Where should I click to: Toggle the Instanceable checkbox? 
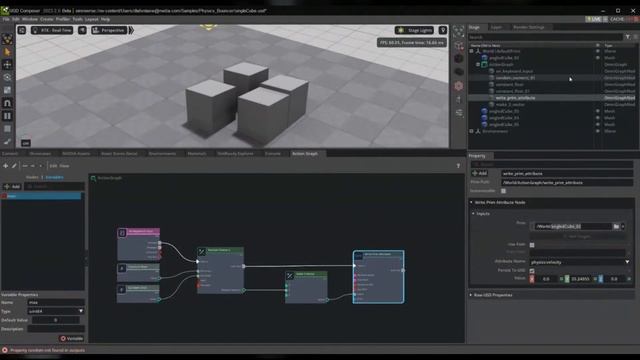tap(503, 191)
